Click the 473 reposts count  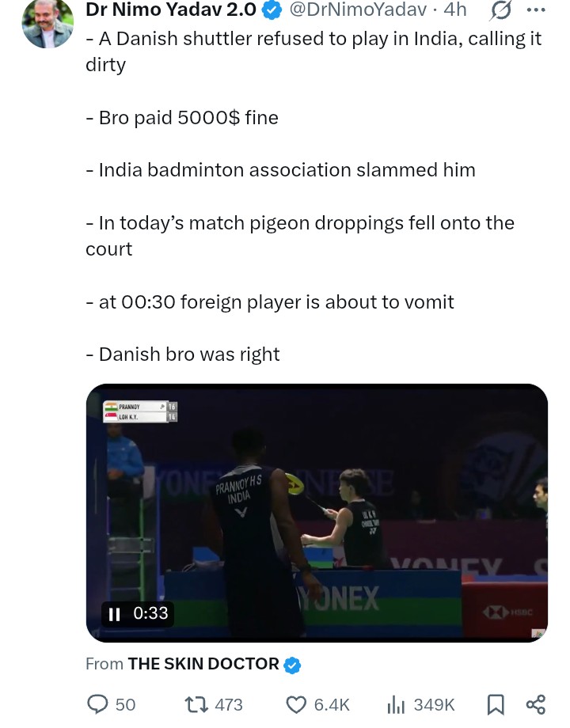[x=229, y=705]
